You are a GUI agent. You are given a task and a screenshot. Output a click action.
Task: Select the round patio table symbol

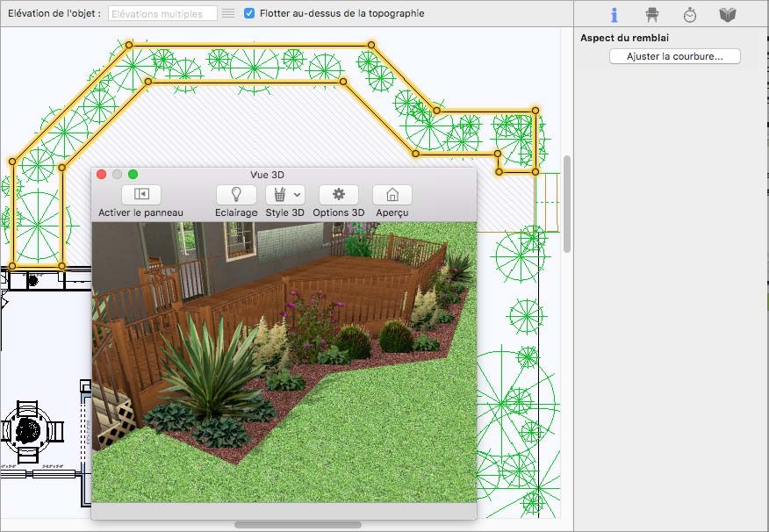click(29, 429)
